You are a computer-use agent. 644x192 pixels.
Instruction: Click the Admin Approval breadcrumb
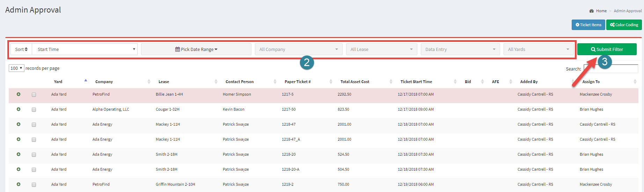(628, 11)
